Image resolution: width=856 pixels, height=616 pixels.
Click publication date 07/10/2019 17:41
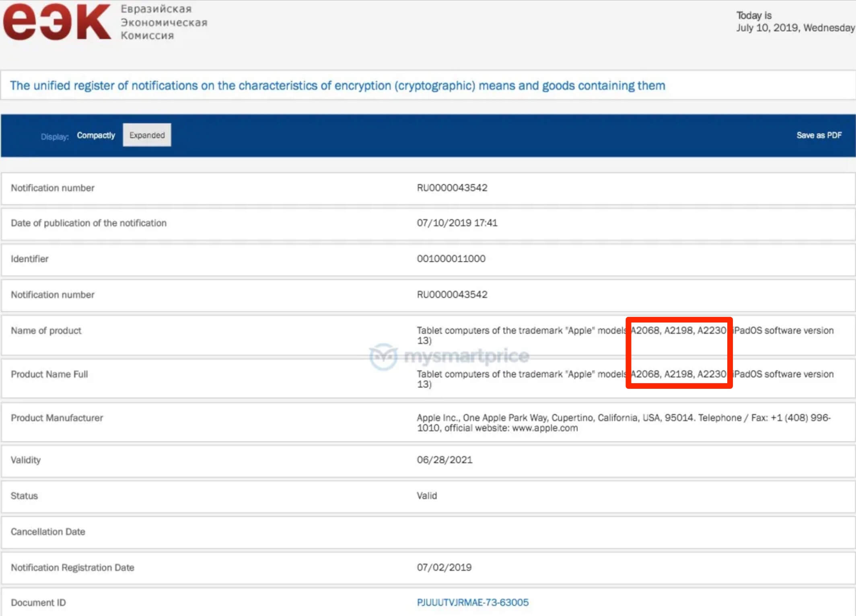click(x=457, y=223)
